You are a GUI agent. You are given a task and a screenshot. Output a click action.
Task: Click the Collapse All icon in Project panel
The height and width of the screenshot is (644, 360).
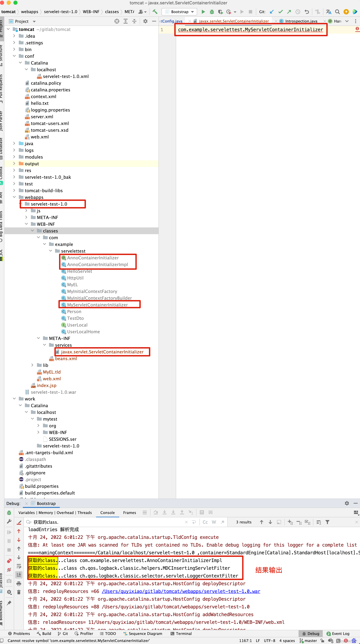click(134, 21)
